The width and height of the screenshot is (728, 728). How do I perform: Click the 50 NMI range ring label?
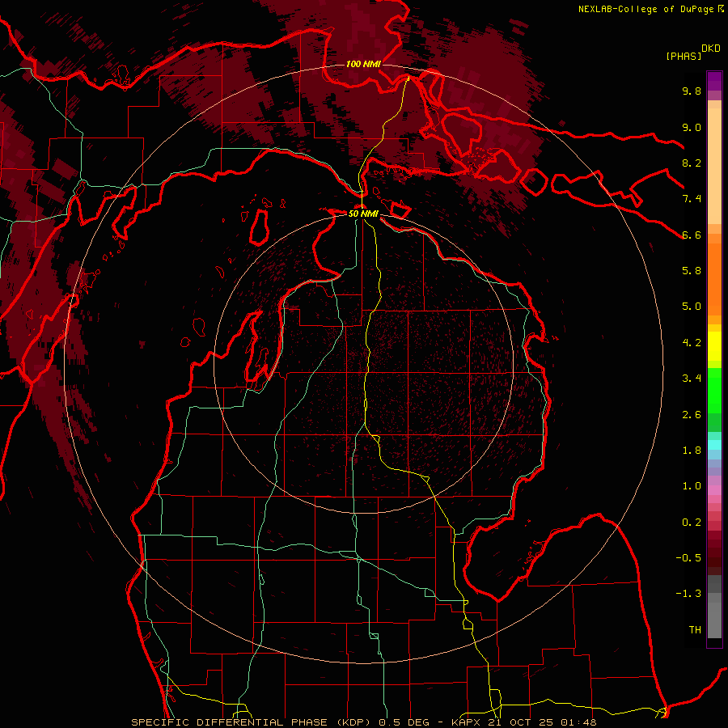point(363,214)
